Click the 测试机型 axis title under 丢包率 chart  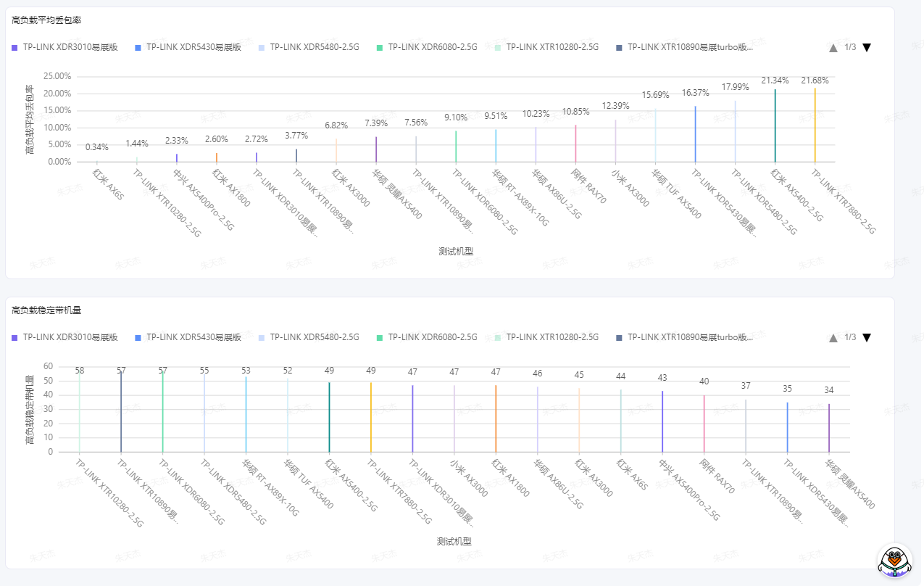click(x=456, y=252)
